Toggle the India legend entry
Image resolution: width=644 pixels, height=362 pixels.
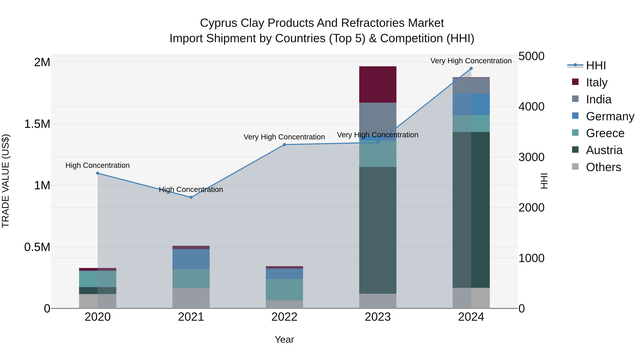click(x=592, y=99)
